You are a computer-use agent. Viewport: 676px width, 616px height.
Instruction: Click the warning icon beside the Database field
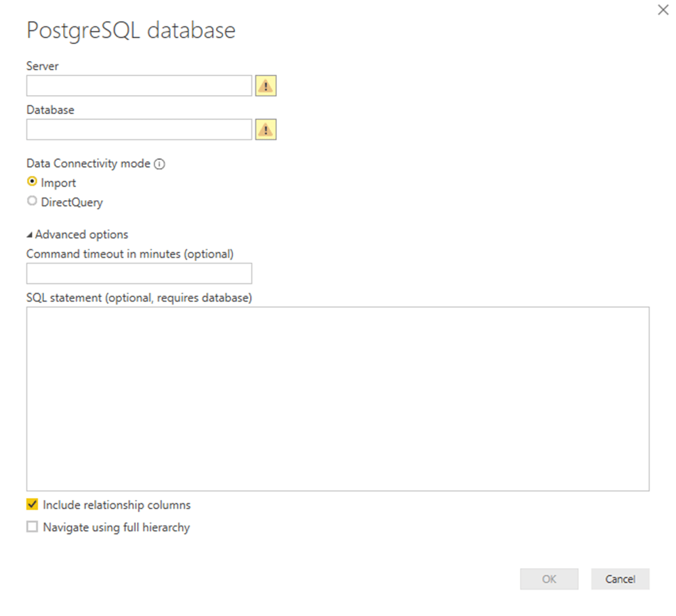tap(265, 129)
